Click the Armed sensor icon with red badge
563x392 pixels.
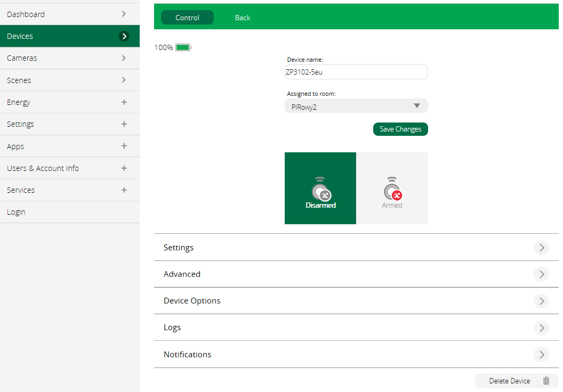pos(392,190)
